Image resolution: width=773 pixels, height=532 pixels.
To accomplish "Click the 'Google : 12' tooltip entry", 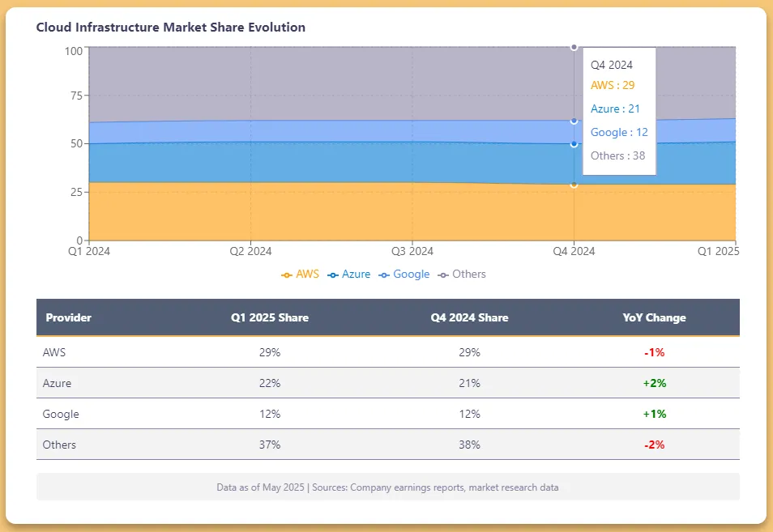I will [x=619, y=132].
